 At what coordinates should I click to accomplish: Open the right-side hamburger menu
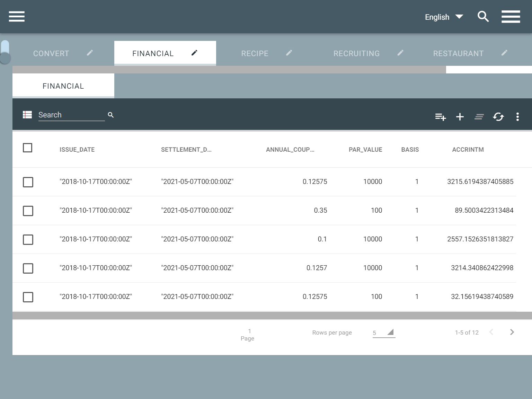click(x=511, y=16)
